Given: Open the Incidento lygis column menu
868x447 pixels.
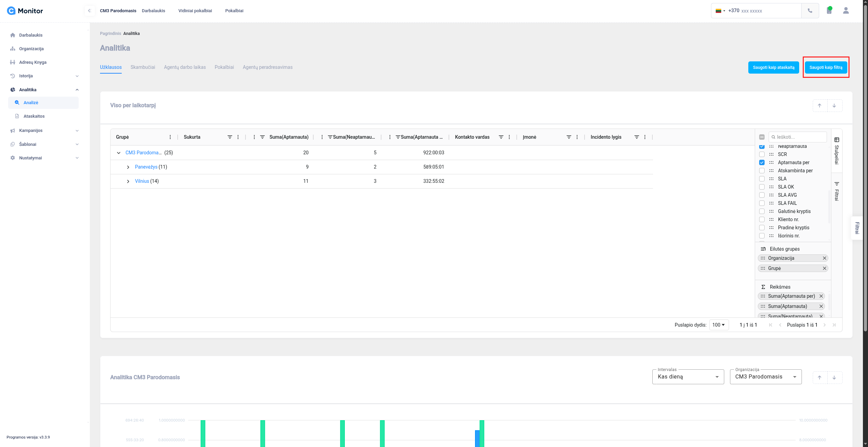Looking at the screenshot, I should [x=645, y=137].
